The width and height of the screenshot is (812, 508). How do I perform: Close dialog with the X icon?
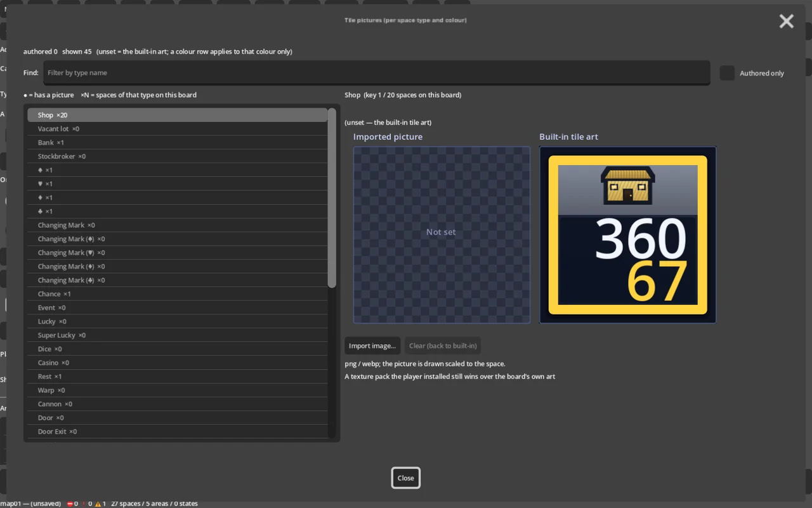[787, 22]
